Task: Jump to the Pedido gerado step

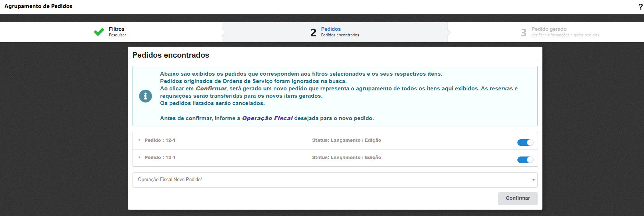Action: (549, 29)
